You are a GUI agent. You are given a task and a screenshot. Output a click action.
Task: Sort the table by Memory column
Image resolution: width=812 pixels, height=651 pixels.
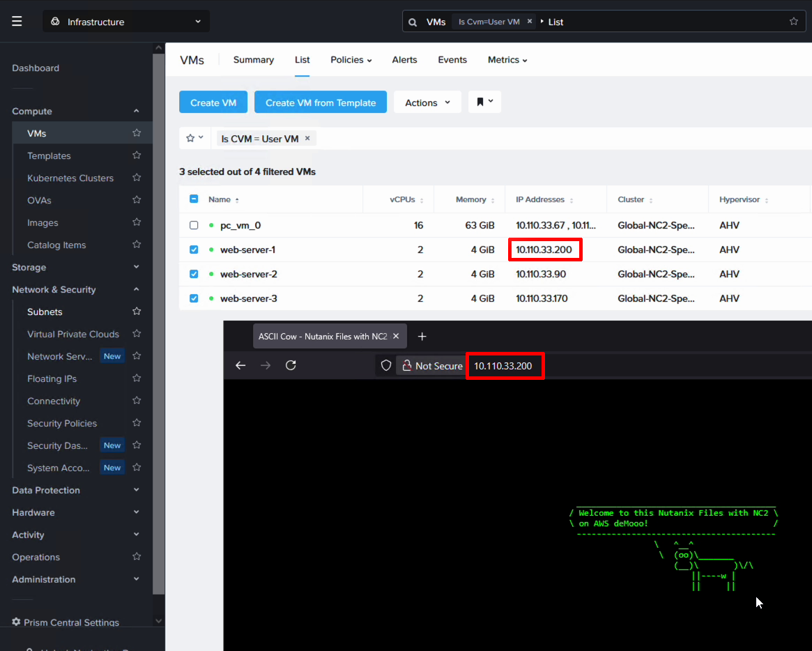[x=475, y=199]
